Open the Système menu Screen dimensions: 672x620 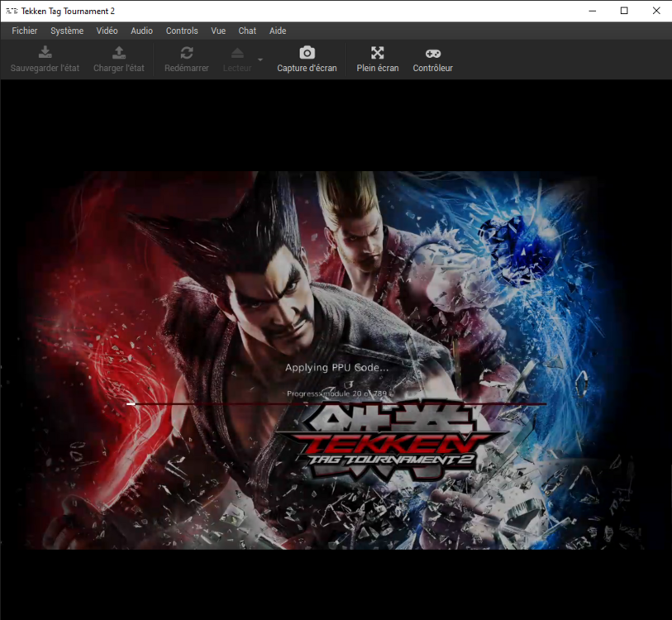(67, 31)
